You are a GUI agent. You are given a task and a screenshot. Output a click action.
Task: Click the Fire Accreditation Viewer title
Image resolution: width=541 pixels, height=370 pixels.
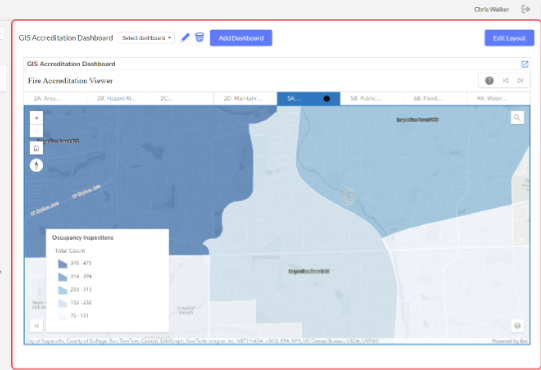(x=70, y=81)
